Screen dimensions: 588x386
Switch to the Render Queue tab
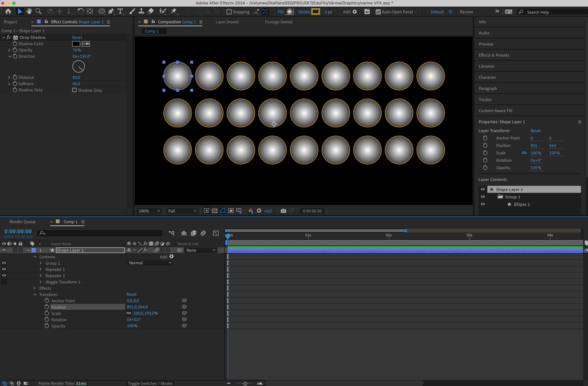click(23, 222)
